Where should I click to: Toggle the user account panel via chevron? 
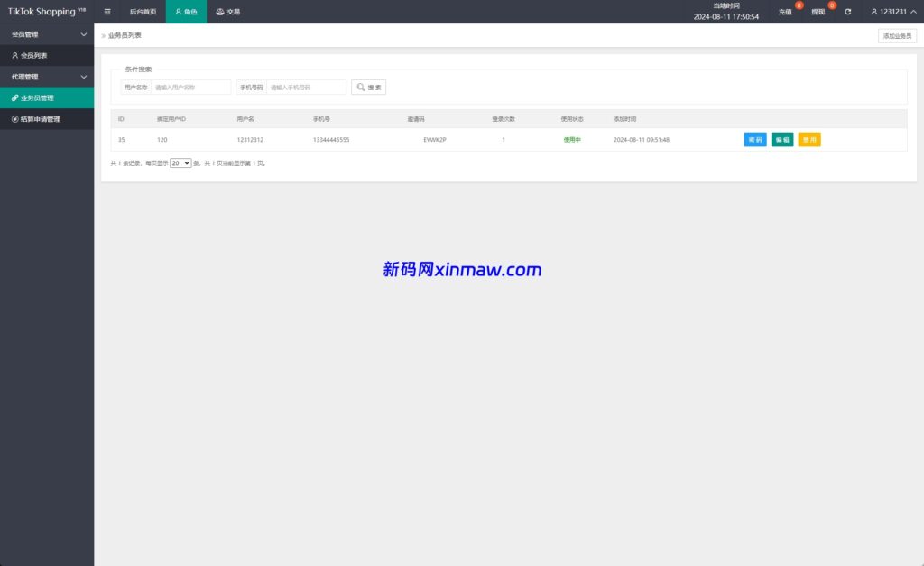point(913,12)
